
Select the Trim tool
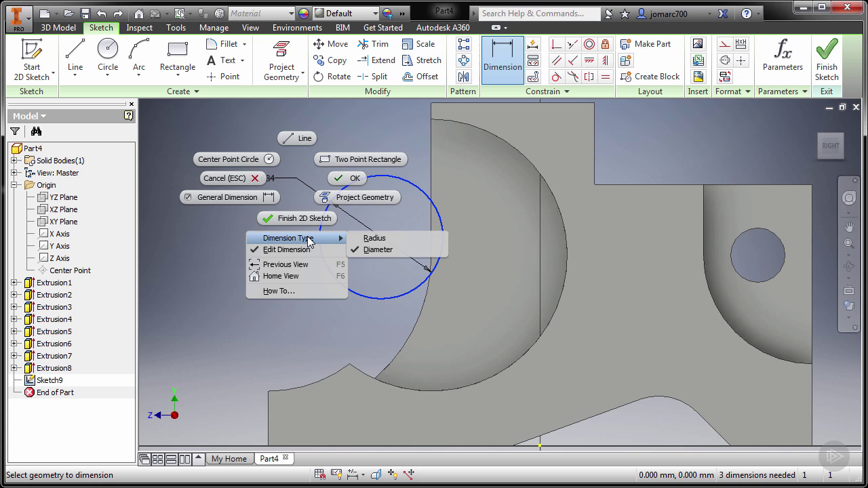[x=373, y=44]
